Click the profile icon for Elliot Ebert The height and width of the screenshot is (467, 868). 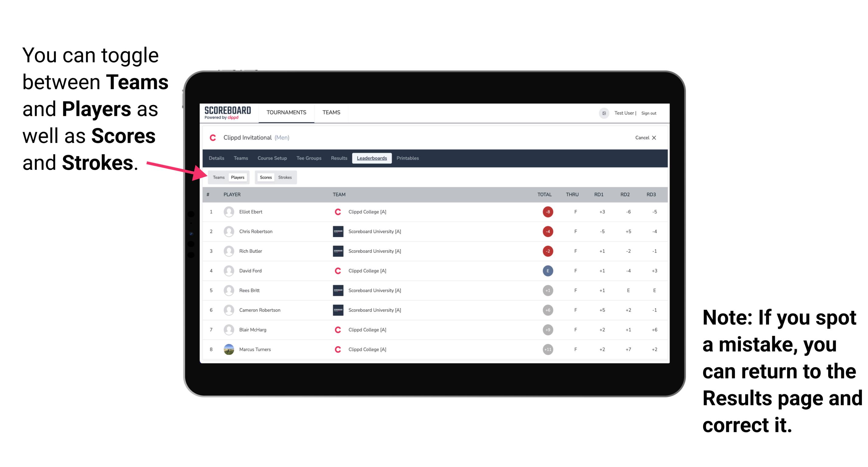pos(228,212)
